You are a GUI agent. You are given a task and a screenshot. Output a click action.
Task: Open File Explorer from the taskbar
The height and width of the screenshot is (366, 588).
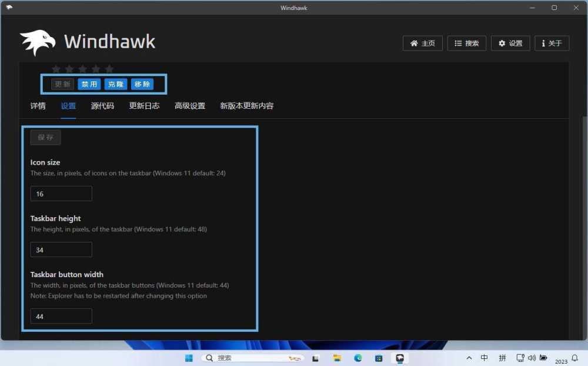tap(336, 358)
